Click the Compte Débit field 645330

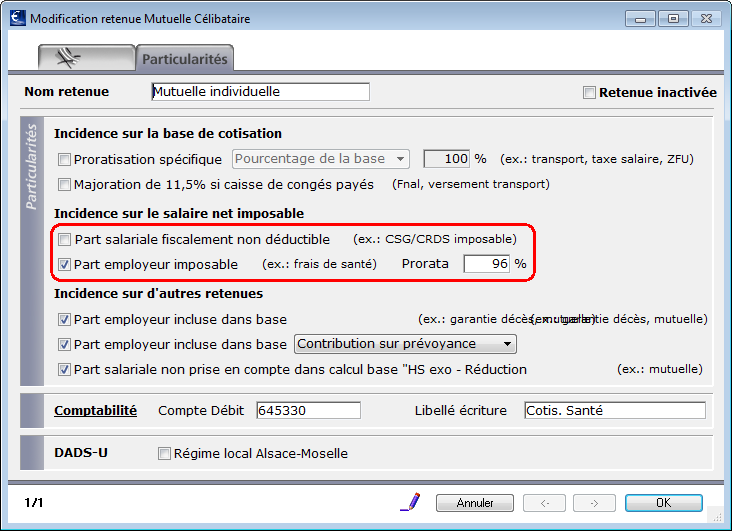309,411
